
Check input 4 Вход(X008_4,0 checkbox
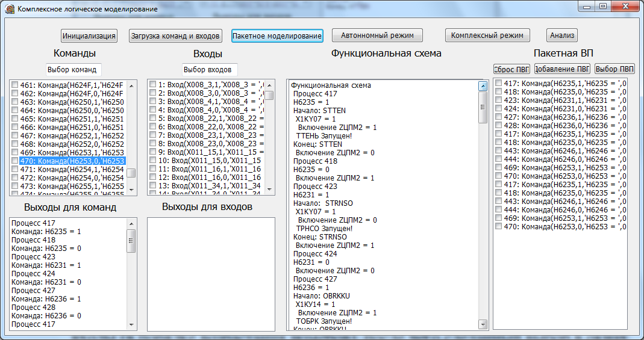(153, 110)
